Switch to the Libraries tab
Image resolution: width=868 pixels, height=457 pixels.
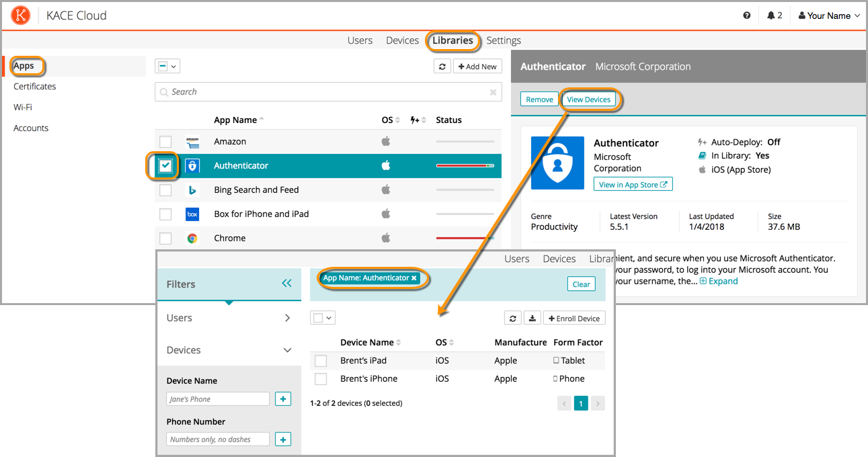point(452,40)
